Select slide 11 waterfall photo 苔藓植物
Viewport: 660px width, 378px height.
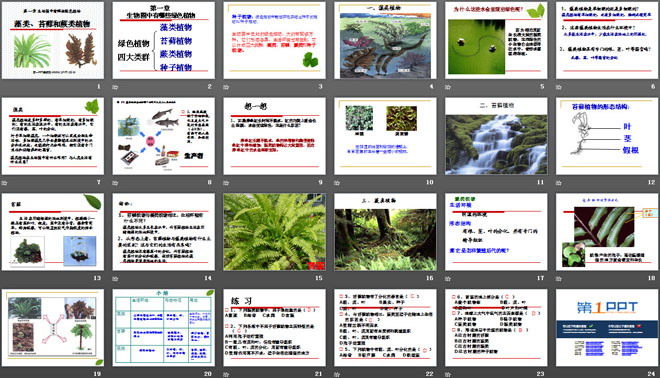496,136
